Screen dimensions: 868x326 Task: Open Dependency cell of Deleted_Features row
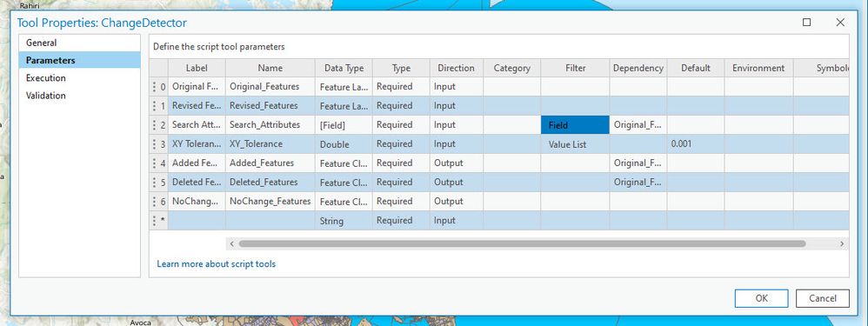pos(638,182)
